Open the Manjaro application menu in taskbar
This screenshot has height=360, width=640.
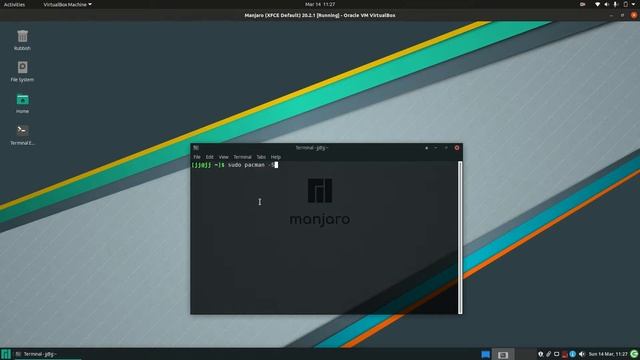coord(6,354)
